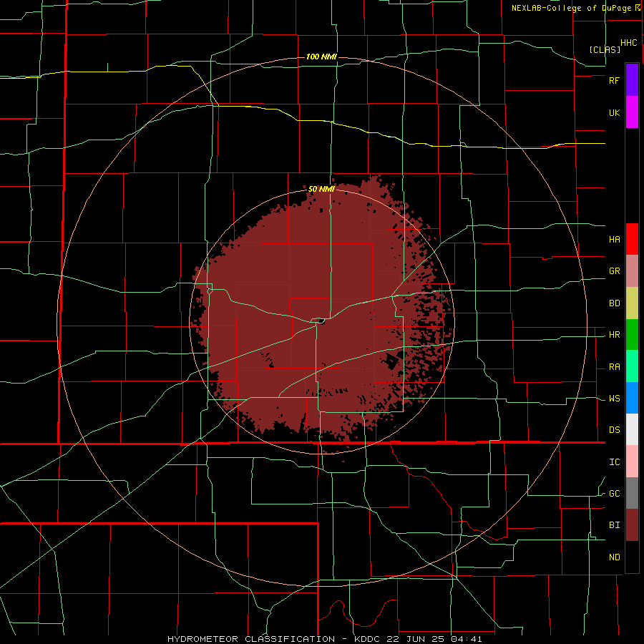
Task: Click the GR legend label
Action: tap(614, 271)
